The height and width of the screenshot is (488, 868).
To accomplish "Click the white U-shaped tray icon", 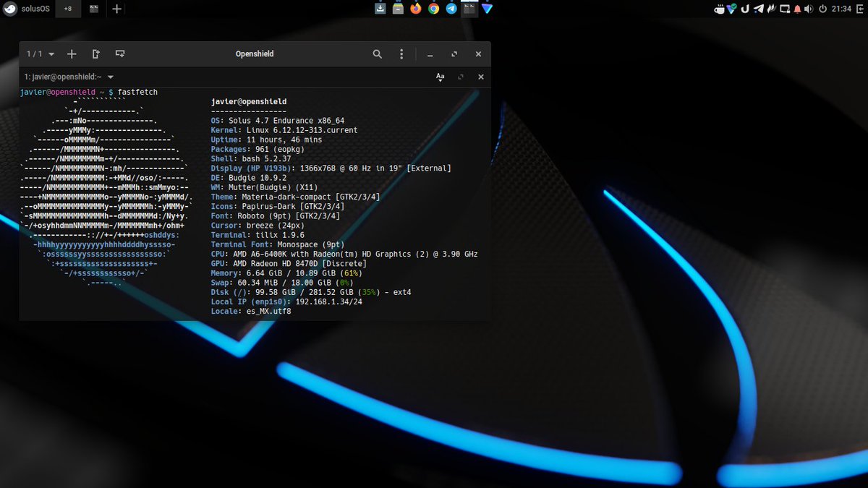I will 745,9.
